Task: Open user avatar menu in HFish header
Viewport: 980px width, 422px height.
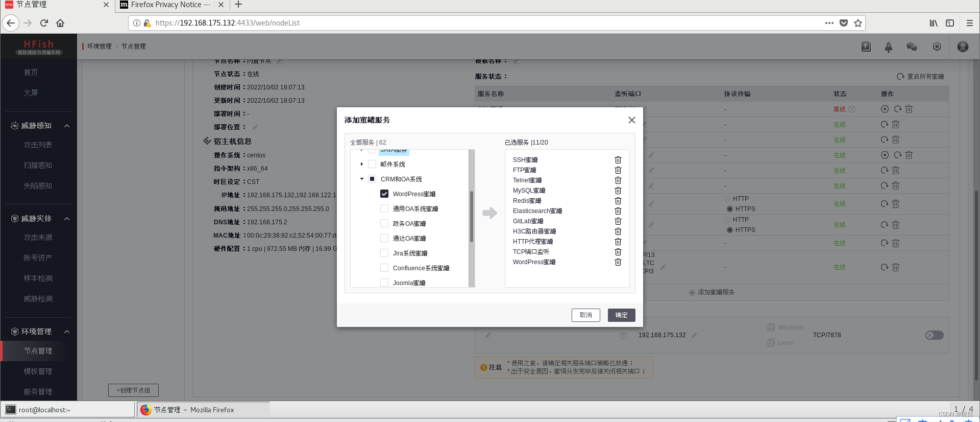Action: click(x=963, y=46)
